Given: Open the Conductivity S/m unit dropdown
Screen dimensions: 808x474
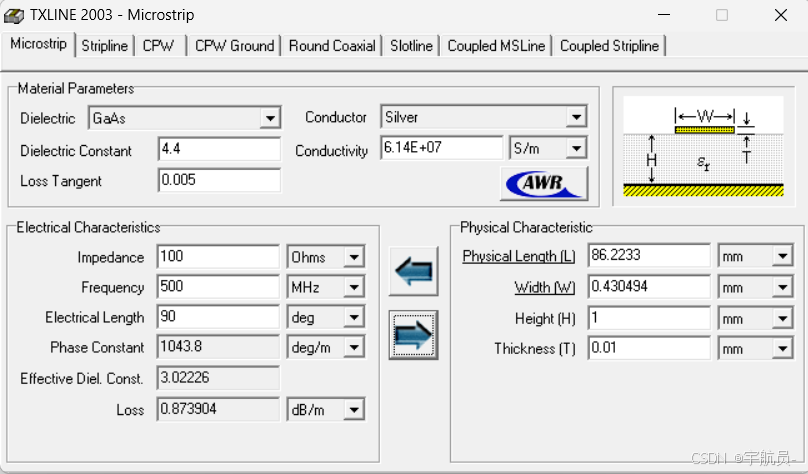Looking at the screenshot, I should [x=576, y=148].
